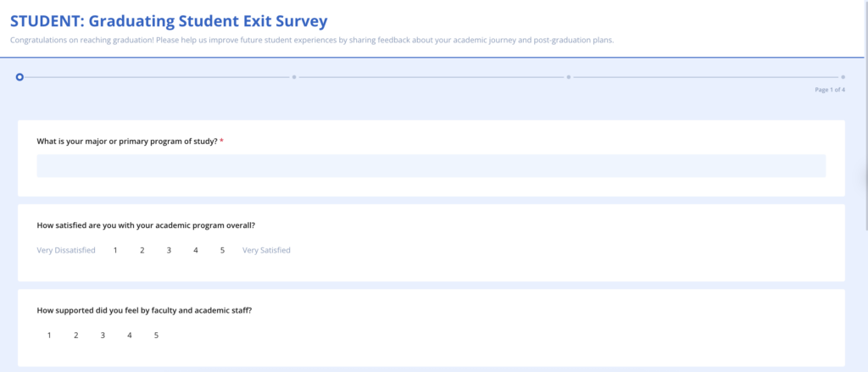Image resolution: width=868 pixels, height=372 pixels.
Task: Select rating 1 for academic program satisfaction
Action: pyautogui.click(x=115, y=250)
